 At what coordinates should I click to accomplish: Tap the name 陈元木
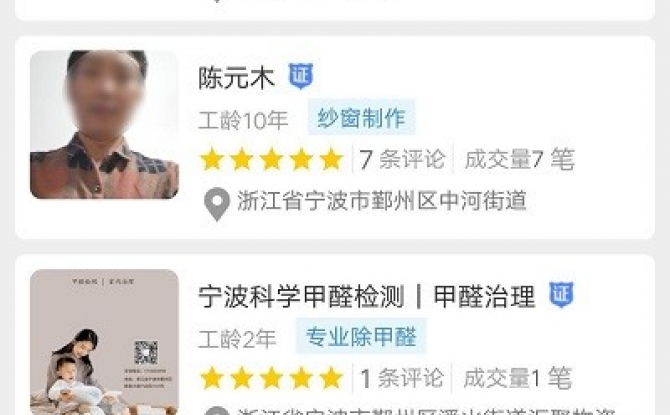pos(236,78)
